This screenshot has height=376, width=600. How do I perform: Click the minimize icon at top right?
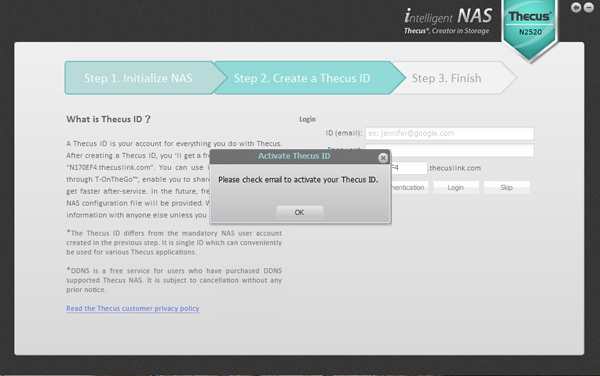[589, 7]
